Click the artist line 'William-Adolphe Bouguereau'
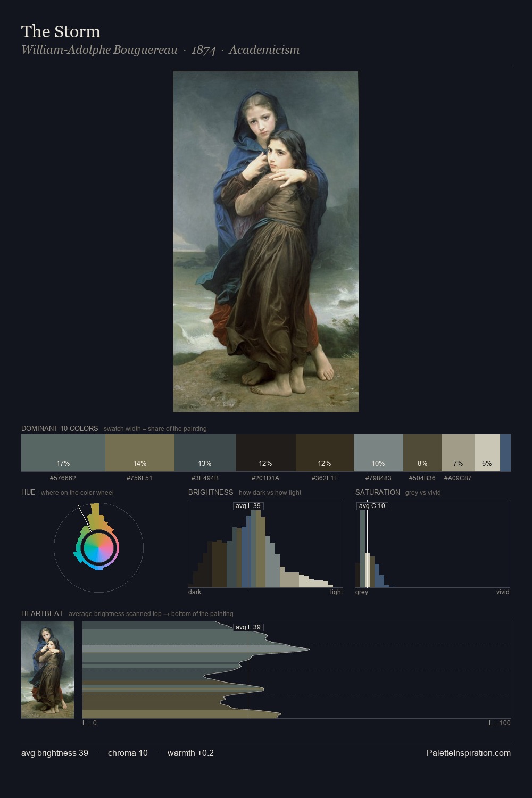532x798 pixels. click(x=99, y=50)
